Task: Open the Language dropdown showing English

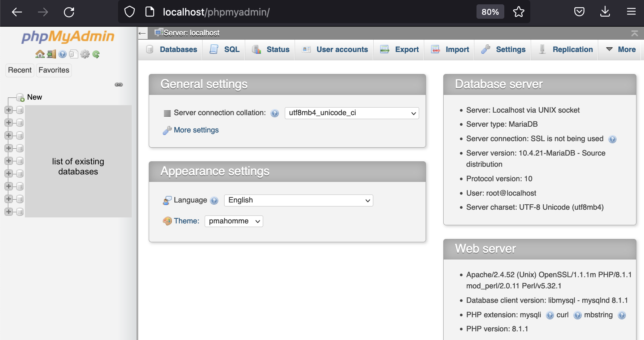Action: click(x=299, y=200)
